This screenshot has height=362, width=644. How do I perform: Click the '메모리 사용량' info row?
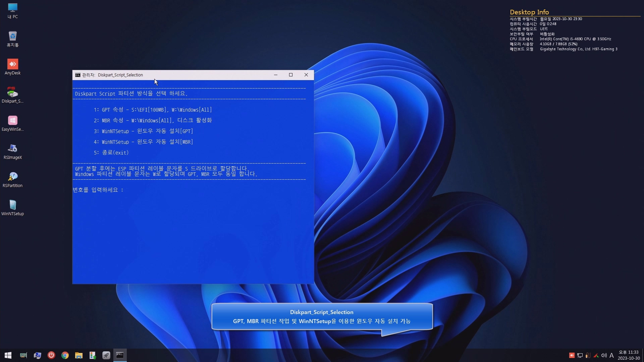(x=543, y=44)
